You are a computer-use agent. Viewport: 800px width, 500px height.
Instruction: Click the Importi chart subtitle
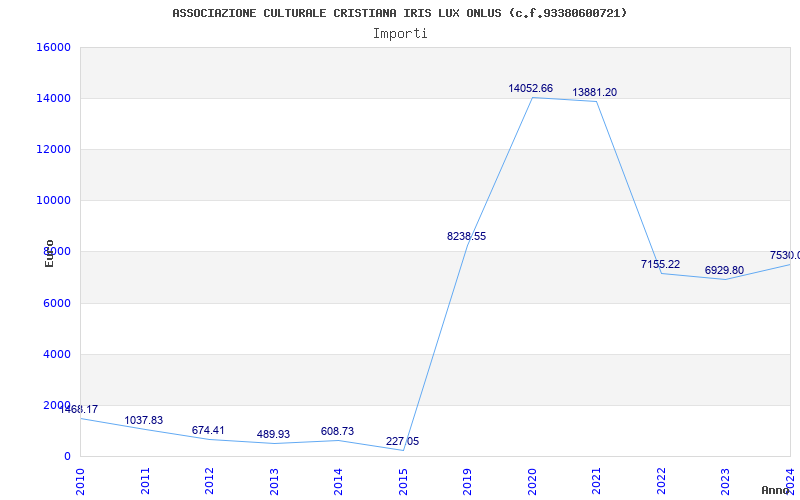click(400, 34)
